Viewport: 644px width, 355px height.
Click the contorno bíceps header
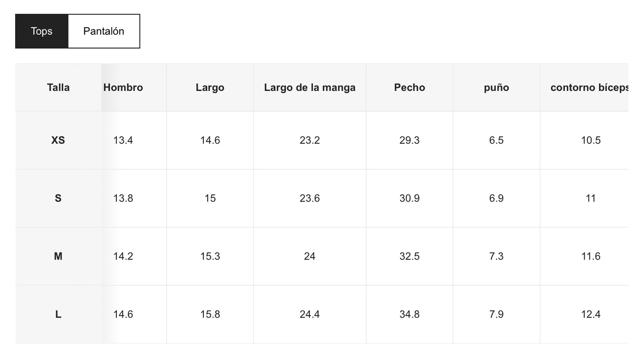(589, 87)
